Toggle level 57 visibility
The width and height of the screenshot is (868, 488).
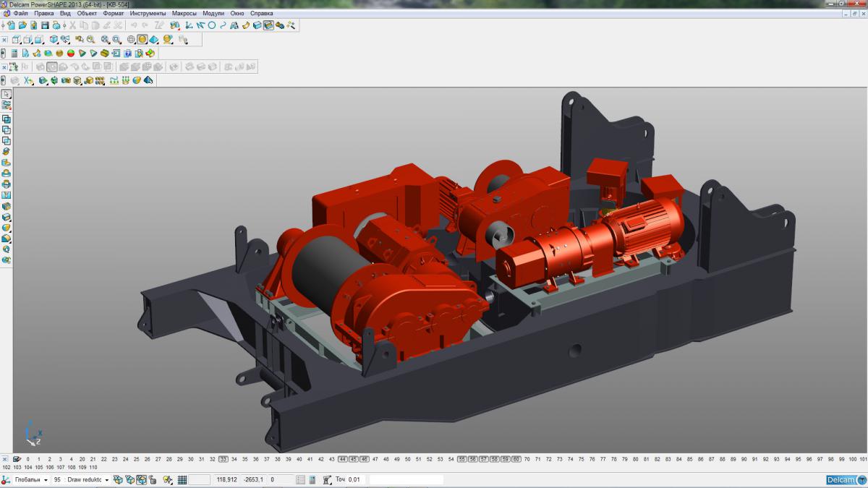(484, 459)
